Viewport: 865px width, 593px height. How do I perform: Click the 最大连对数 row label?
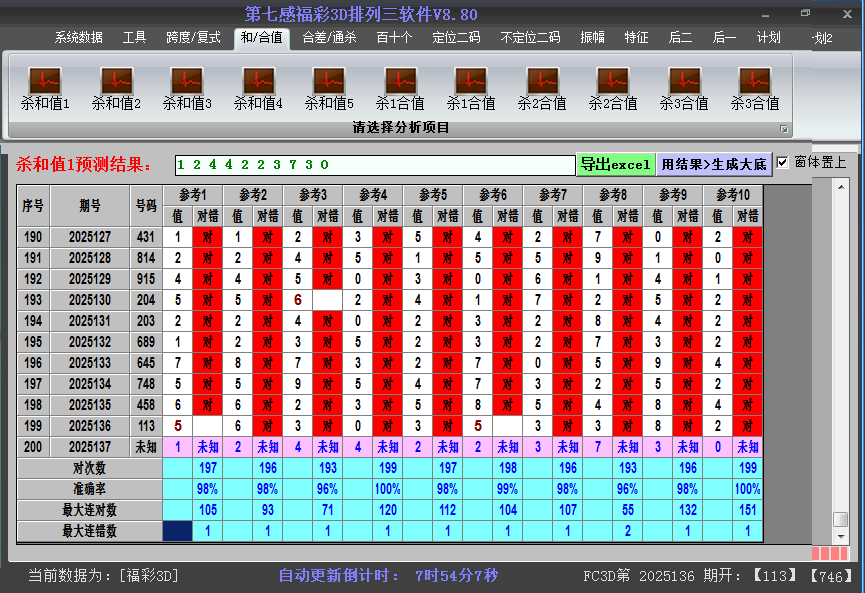coord(89,510)
